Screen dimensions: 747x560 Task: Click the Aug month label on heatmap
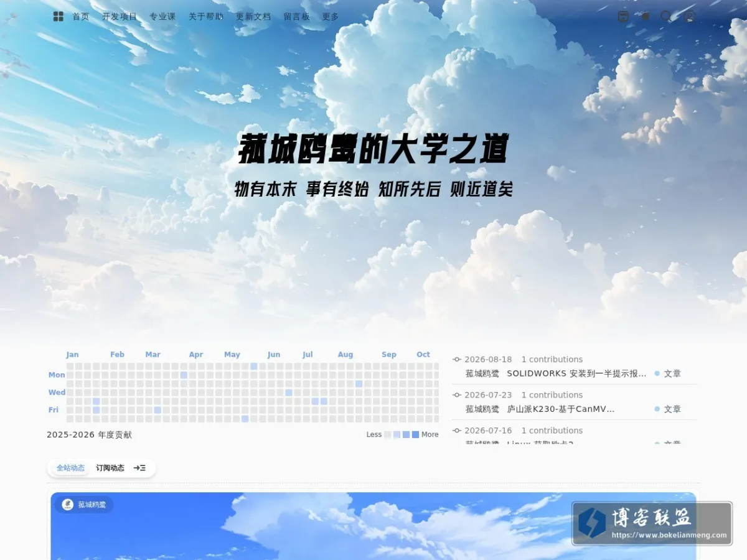coord(345,355)
